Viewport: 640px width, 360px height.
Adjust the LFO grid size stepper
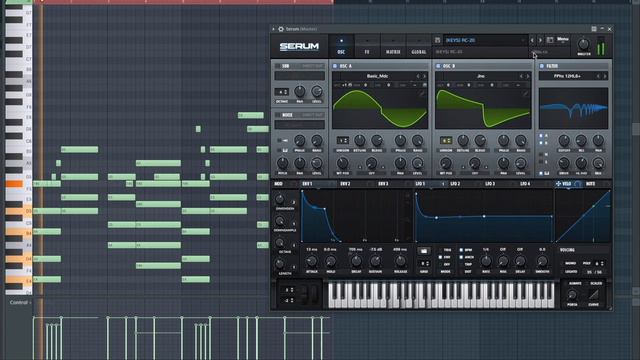click(x=424, y=264)
